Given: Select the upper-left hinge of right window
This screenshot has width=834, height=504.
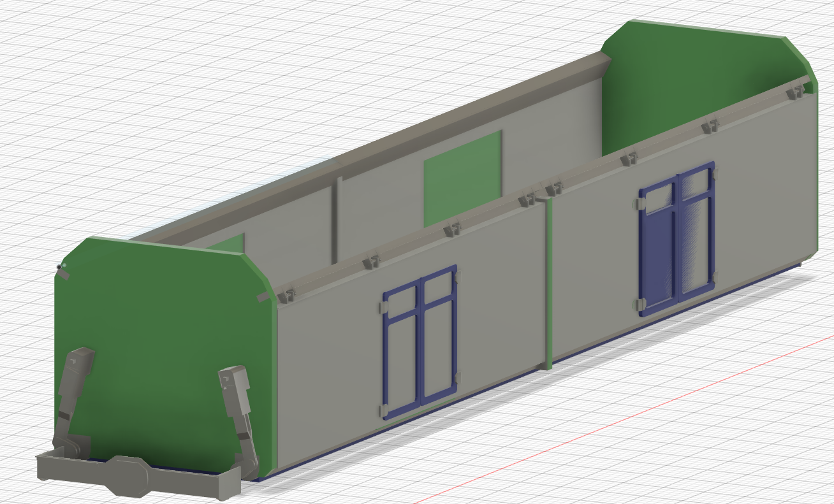Looking at the screenshot, I should (640, 203).
